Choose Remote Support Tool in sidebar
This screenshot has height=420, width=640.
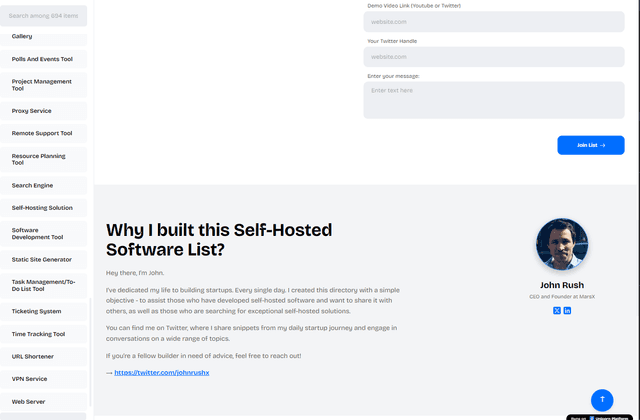[x=43, y=133]
